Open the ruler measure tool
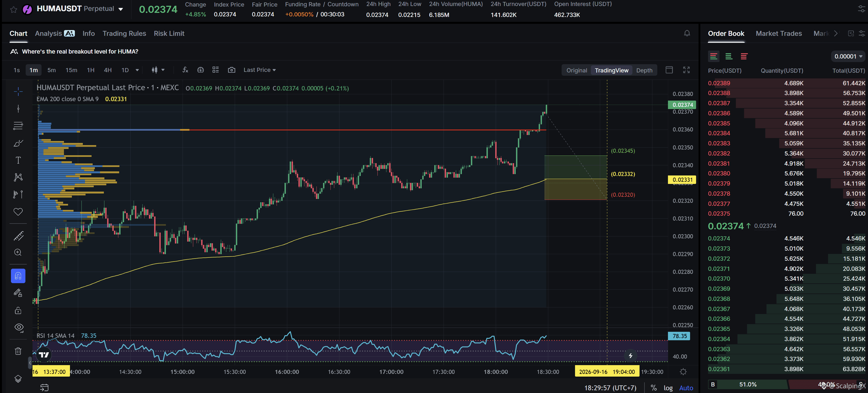Image resolution: width=868 pixels, height=393 pixels. (18, 236)
